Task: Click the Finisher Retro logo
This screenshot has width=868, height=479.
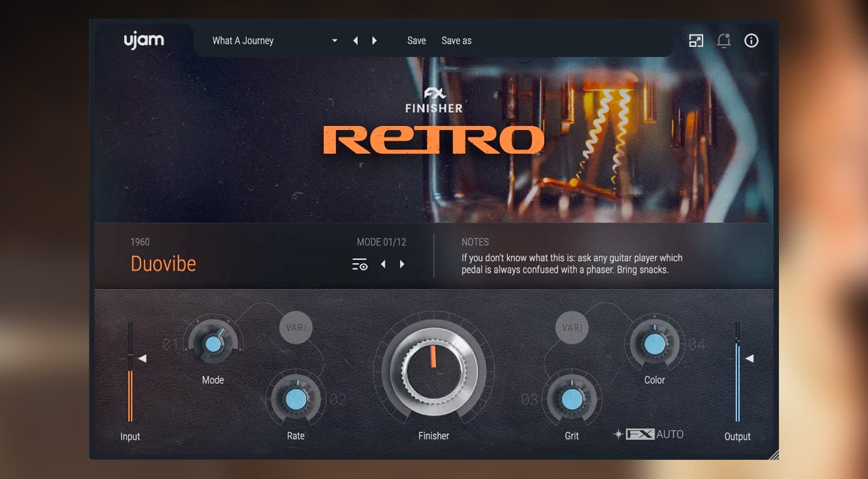Action: (x=434, y=121)
